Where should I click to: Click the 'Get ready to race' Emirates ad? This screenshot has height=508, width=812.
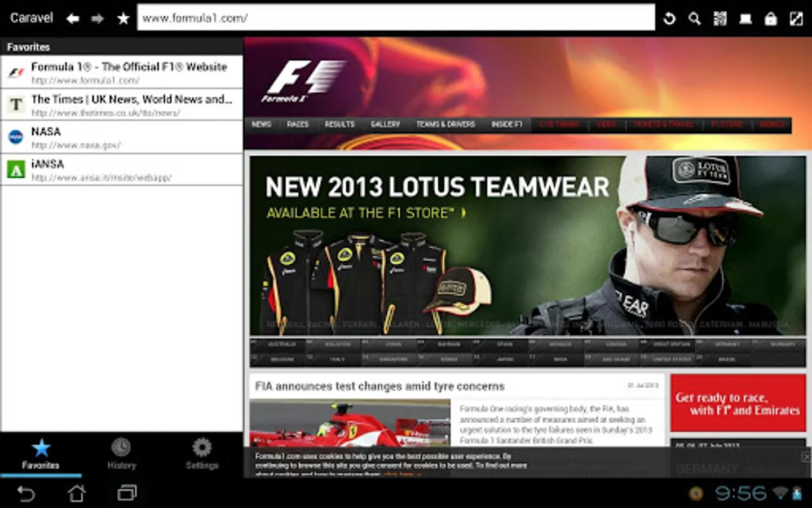click(738, 403)
